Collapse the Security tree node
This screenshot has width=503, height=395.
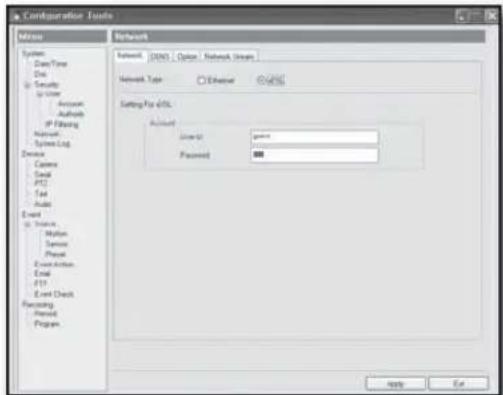click(x=28, y=85)
